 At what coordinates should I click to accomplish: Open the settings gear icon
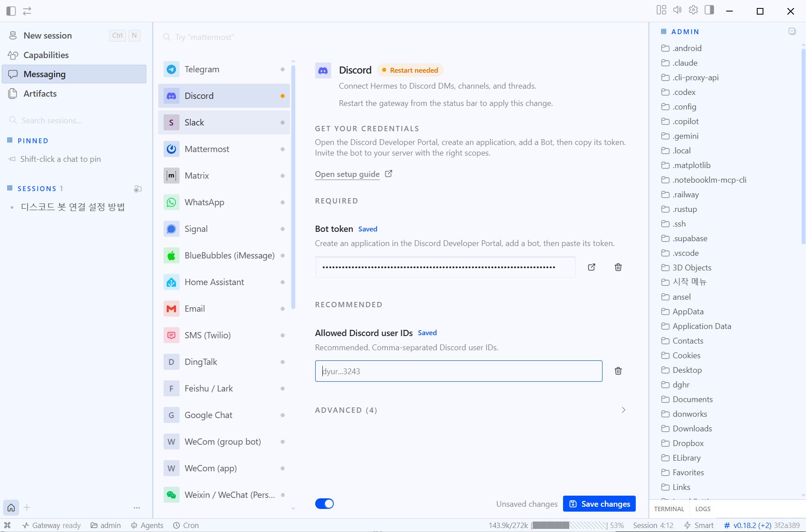pyautogui.click(x=693, y=10)
